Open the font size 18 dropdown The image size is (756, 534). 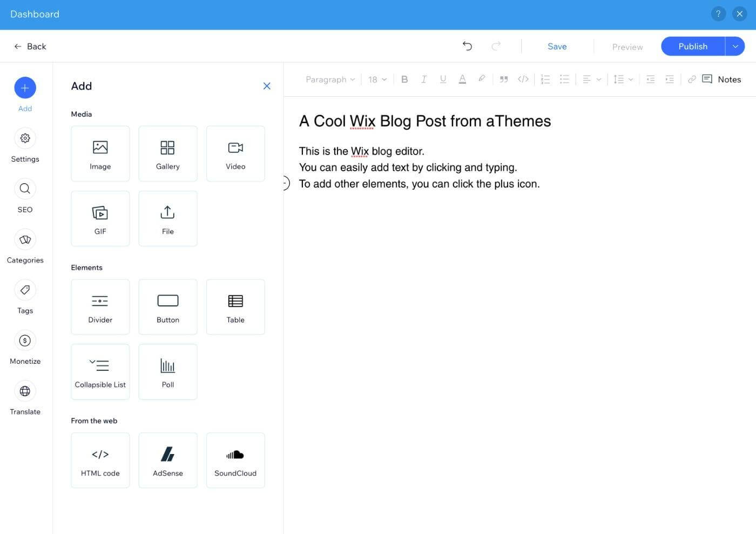click(377, 79)
